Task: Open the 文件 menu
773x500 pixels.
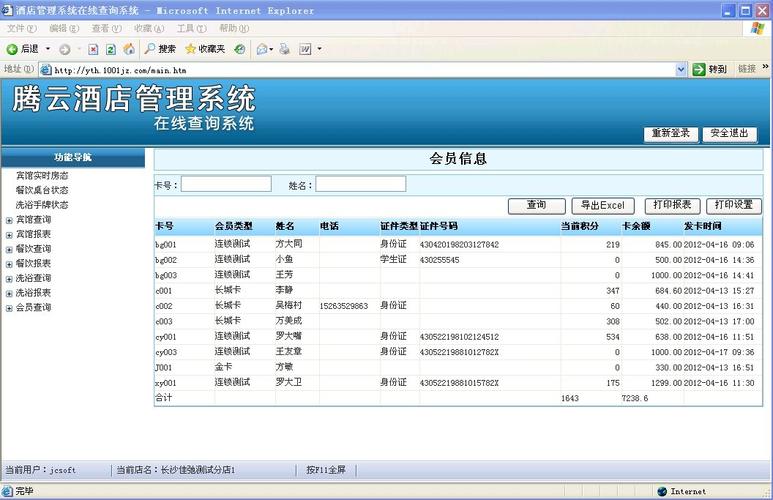Action: pyautogui.click(x=22, y=28)
